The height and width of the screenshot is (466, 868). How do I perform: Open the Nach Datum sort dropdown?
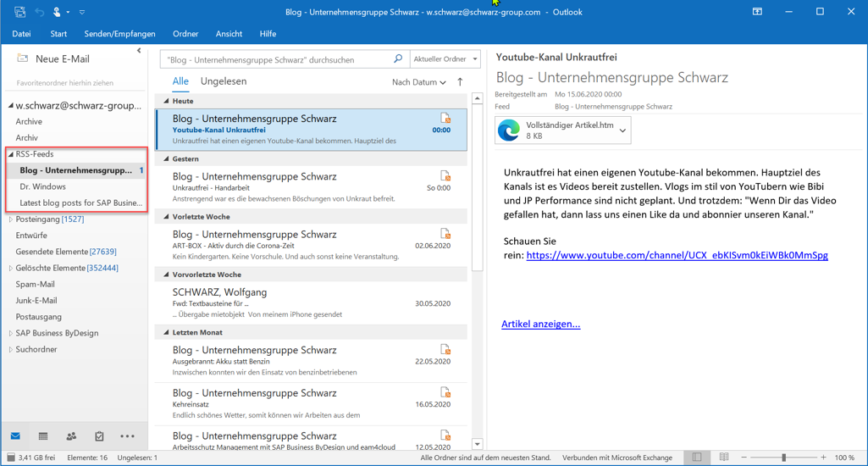pos(418,82)
